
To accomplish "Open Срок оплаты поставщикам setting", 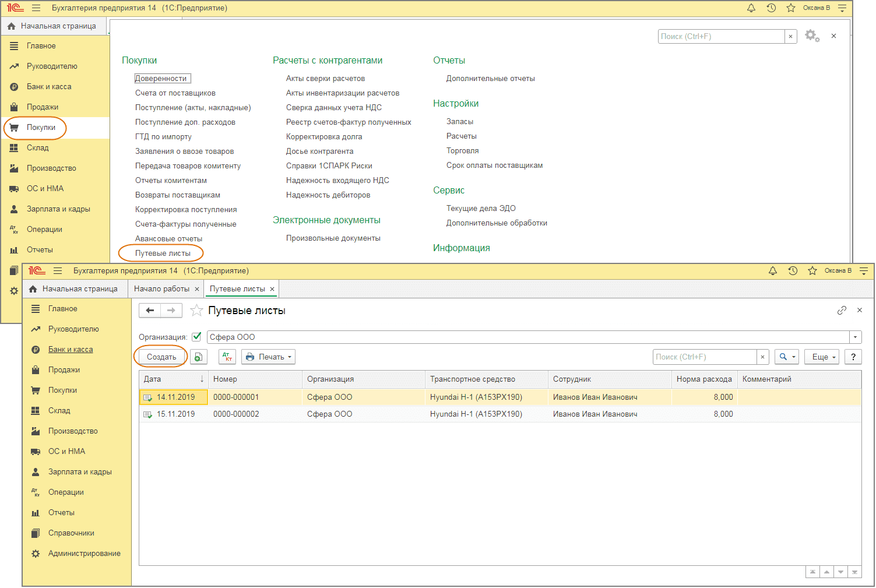I will click(495, 166).
